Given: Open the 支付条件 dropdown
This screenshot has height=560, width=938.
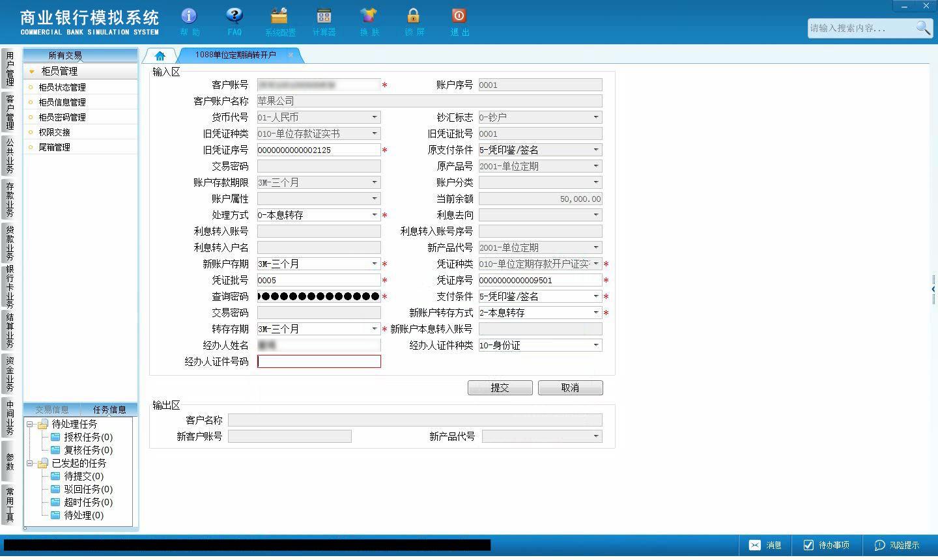Looking at the screenshot, I should point(596,296).
